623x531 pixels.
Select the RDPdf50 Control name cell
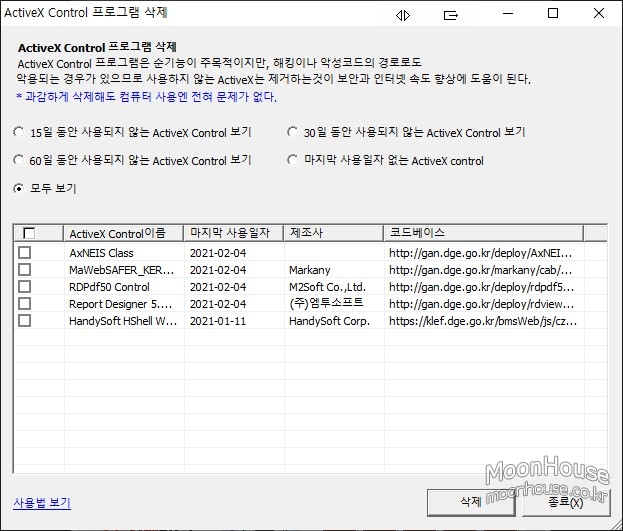pos(124,287)
